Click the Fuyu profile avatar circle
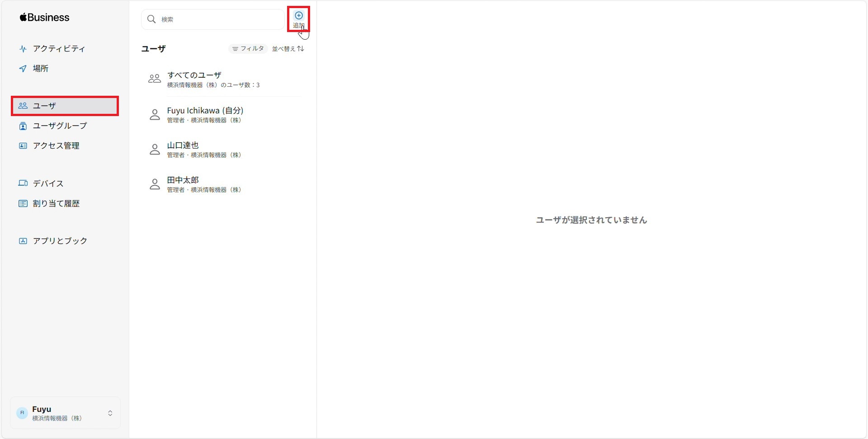Image resolution: width=868 pixels, height=439 pixels. (x=22, y=412)
